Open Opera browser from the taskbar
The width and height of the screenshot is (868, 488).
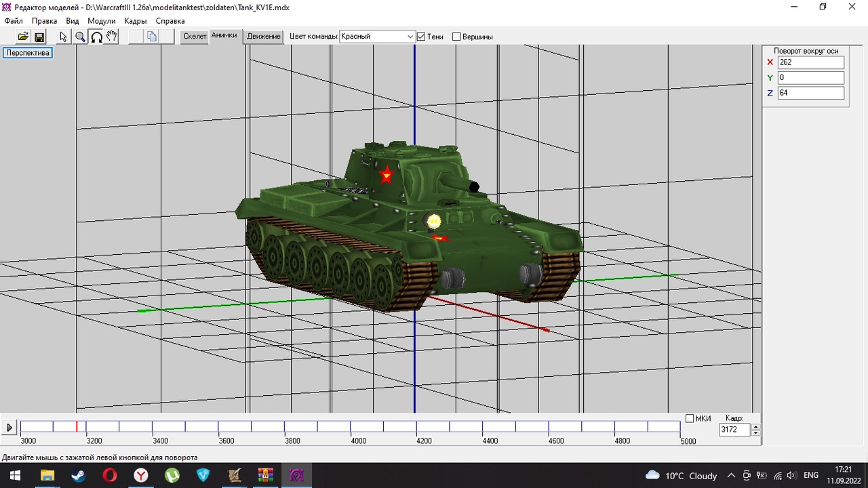pyautogui.click(x=109, y=475)
